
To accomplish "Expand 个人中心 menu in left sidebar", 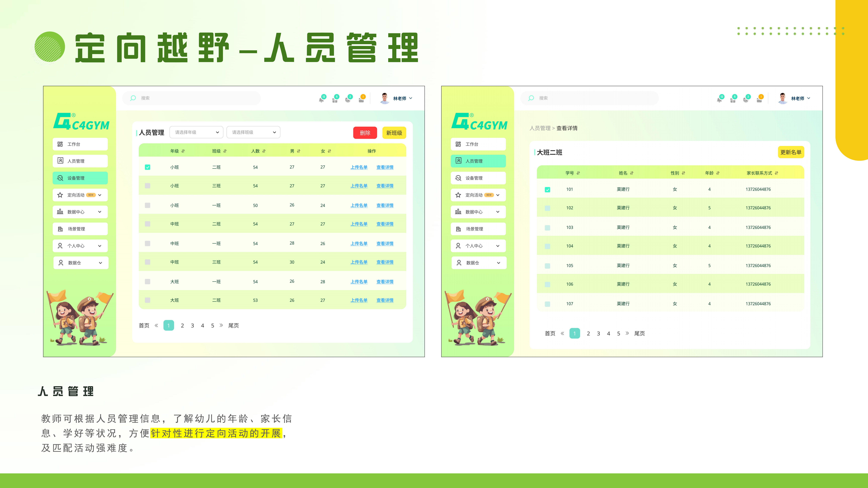I will point(100,246).
